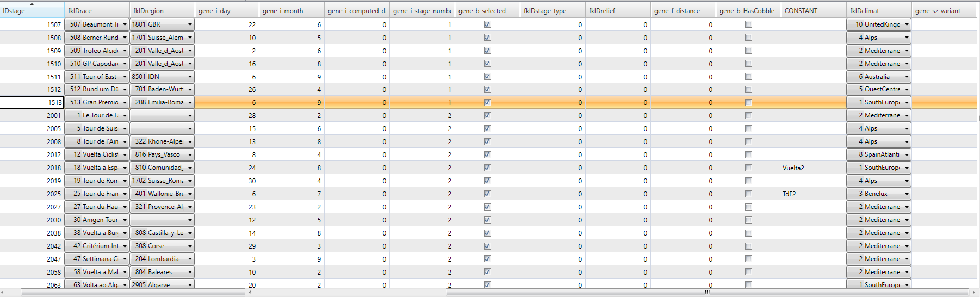Click the left scroll arrow at bottom-left
This screenshot has height=297, width=980.
click(3, 293)
